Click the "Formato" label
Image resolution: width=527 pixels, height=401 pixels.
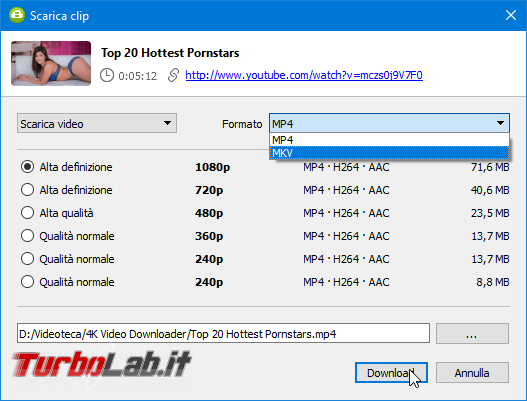click(x=242, y=124)
